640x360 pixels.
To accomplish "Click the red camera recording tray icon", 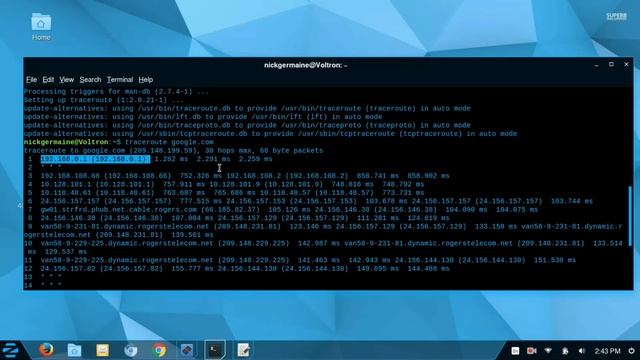I will coord(531,351).
